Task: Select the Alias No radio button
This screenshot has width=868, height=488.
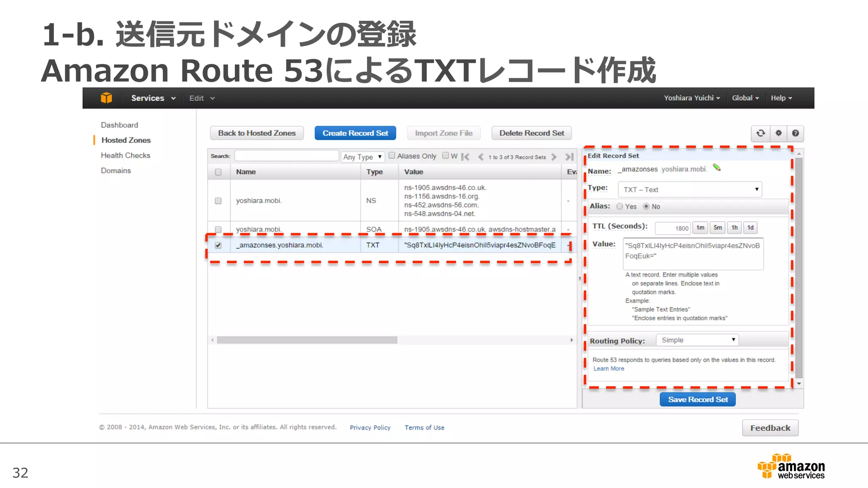Action: click(x=646, y=206)
